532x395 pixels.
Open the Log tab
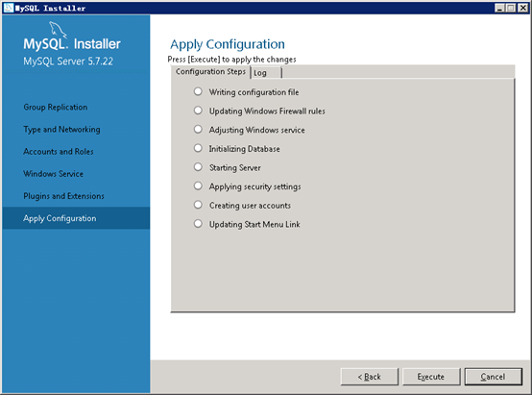[x=266, y=73]
